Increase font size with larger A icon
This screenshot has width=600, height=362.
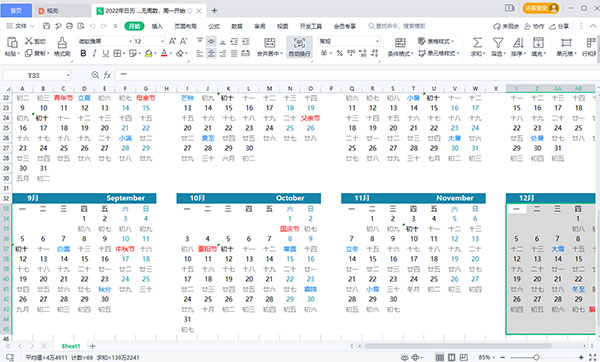pyautogui.click(x=173, y=41)
